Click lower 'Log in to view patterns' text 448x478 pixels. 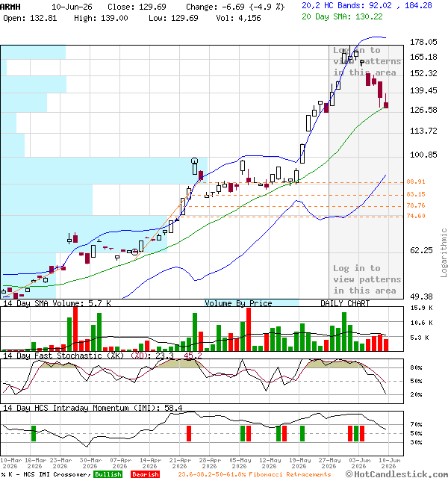[x=367, y=279]
